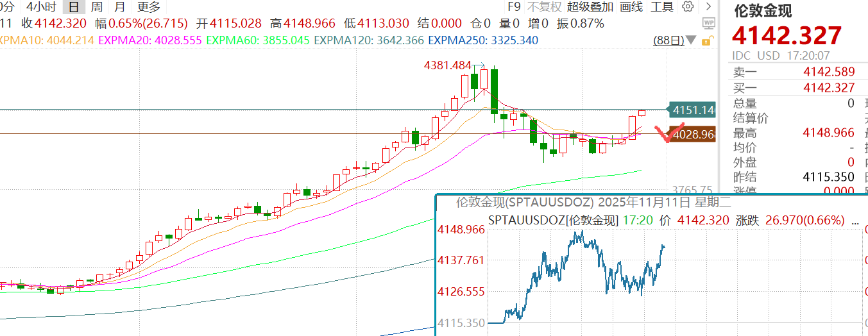Click the (88日) period link
Screen dimensions: 868x336
pyautogui.click(x=668, y=40)
